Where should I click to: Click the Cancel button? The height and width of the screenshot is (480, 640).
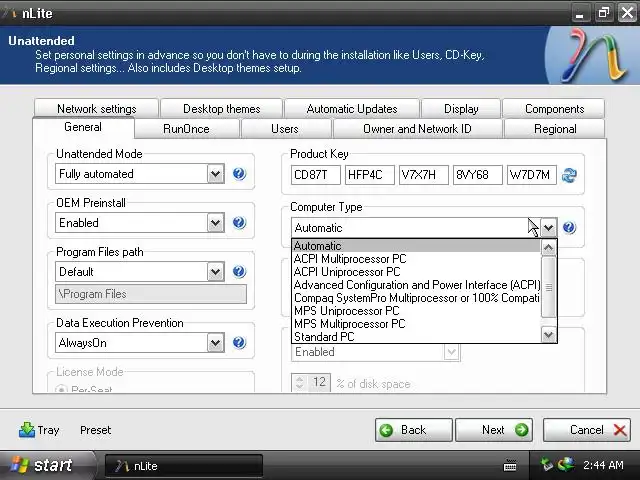click(x=587, y=430)
